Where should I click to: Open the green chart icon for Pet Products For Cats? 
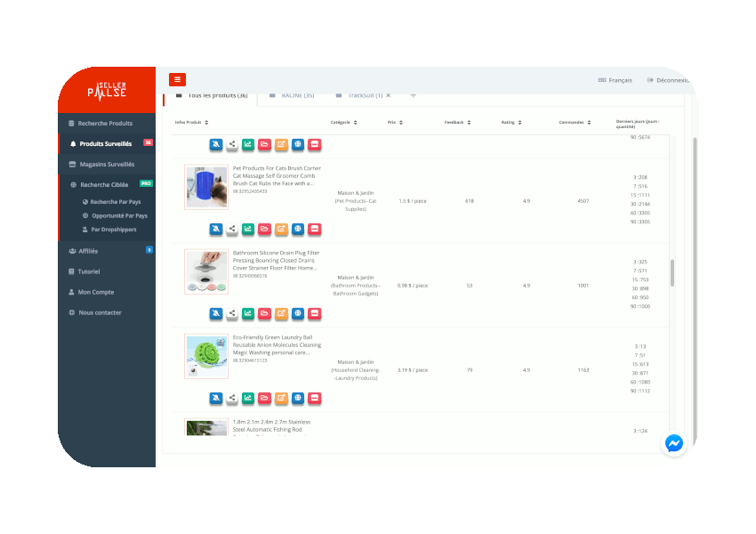tap(248, 228)
